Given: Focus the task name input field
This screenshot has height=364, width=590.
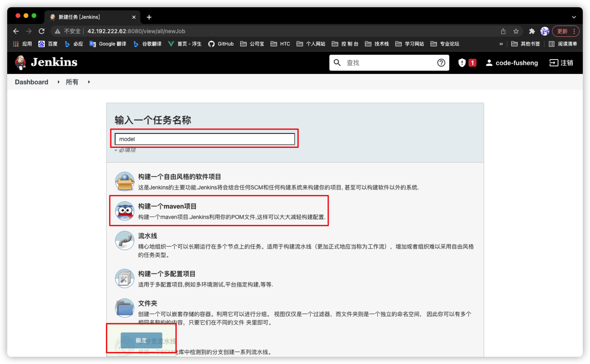Looking at the screenshot, I should (205, 139).
